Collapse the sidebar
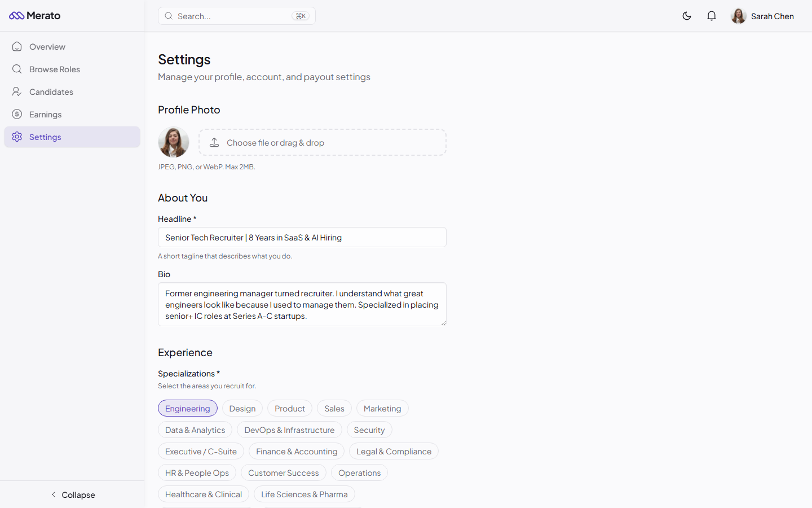Viewport: 812px width, 508px height. (x=73, y=495)
